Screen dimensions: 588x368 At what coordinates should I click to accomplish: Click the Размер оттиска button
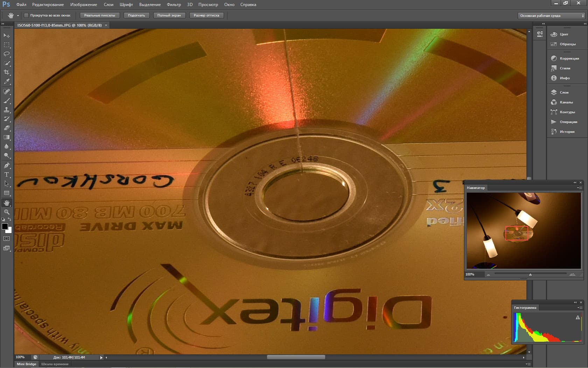(x=206, y=15)
